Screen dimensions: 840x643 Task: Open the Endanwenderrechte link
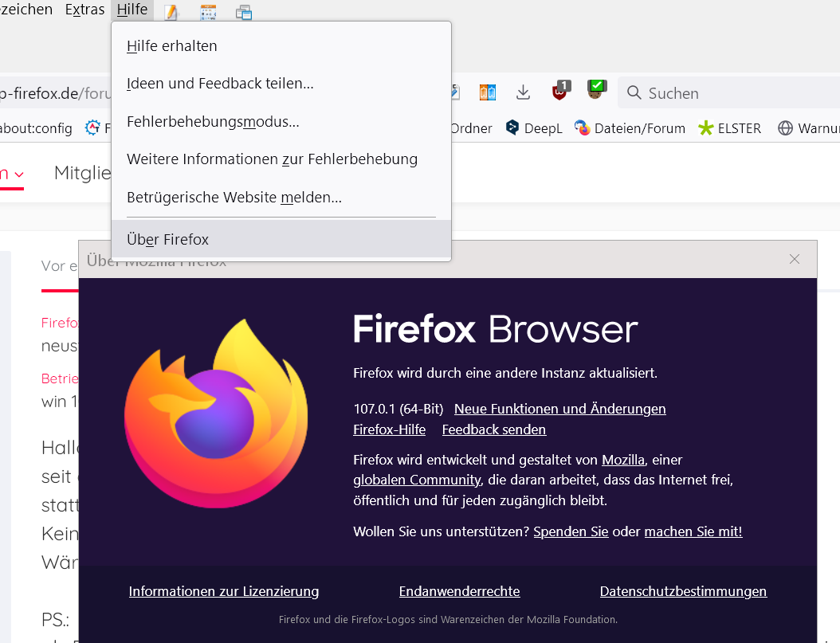(x=460, y=591)
